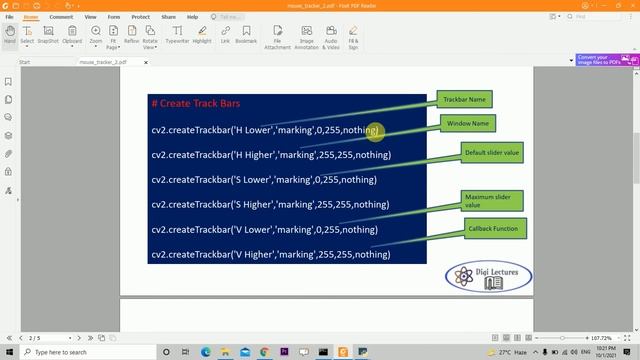Viewport: 640px width, 360px height.
Task: Go to the last page
Action: pos(90,338)
